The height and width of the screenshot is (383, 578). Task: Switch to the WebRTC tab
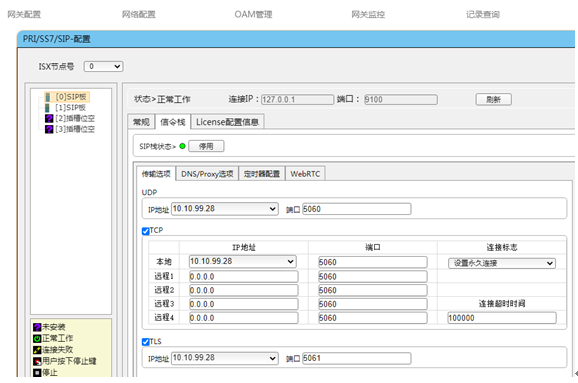point(305,174)
